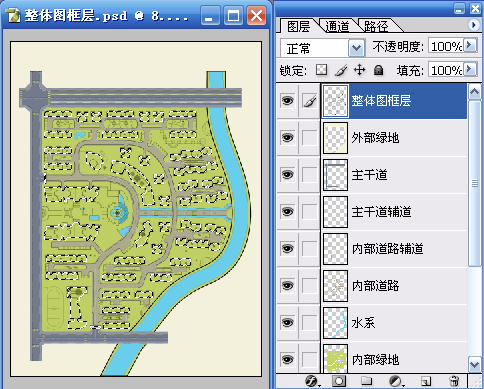The width and height of the screenshot is (484, 389).
Task: Click brush indicator on 整体图框层 layer
Action: coord(310,101)
